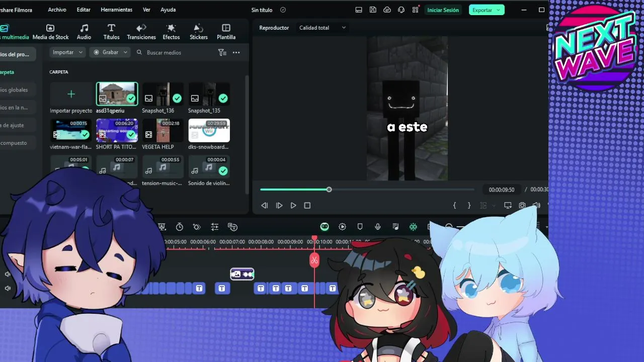Switch to the Stickers tab

tap(199, 32)
